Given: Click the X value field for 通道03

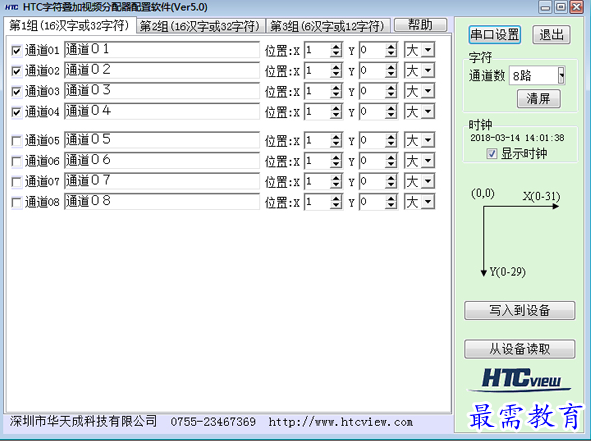Looking at the screenshot, I should pos(317,91).
